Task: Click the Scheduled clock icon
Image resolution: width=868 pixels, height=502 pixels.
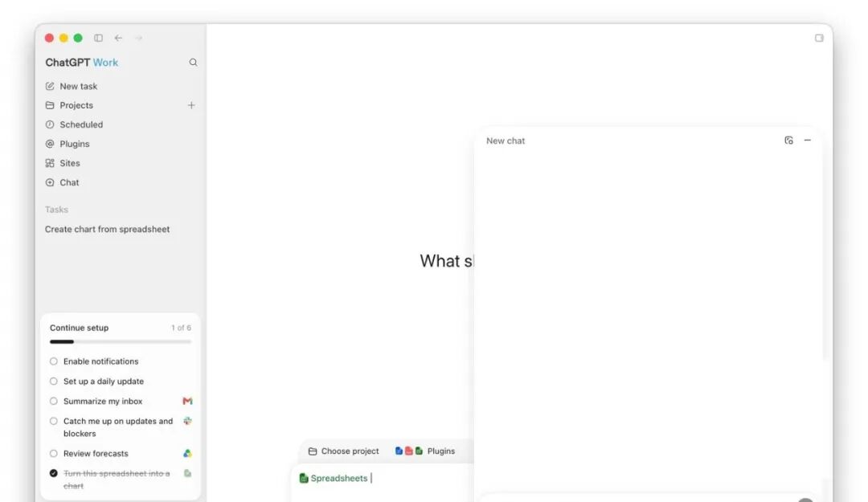Action: click(x=50, y=124)
